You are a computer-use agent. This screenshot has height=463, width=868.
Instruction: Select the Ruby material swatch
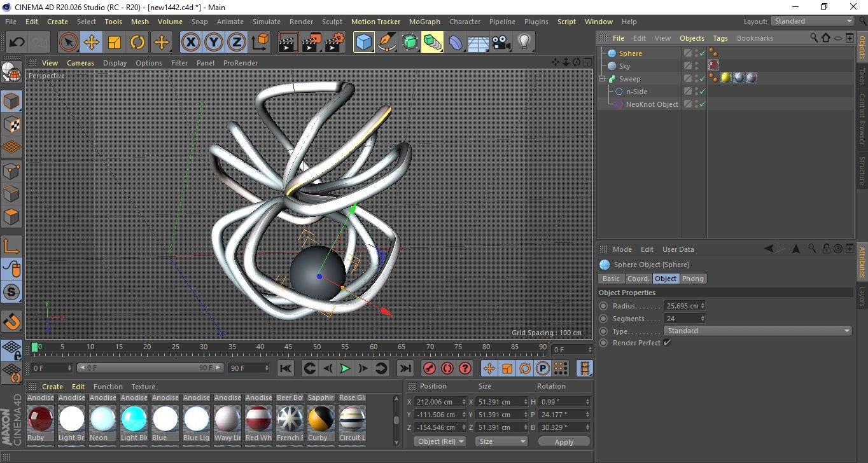(40, 420)
